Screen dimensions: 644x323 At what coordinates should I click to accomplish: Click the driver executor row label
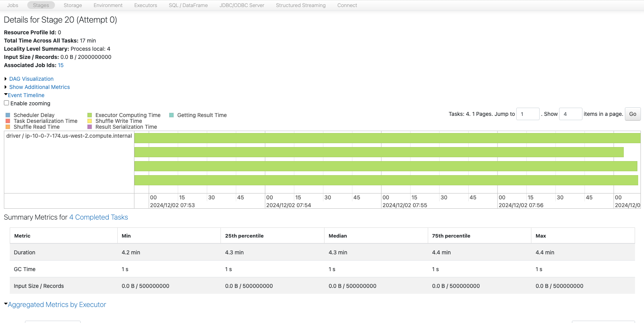pos(69,136)
